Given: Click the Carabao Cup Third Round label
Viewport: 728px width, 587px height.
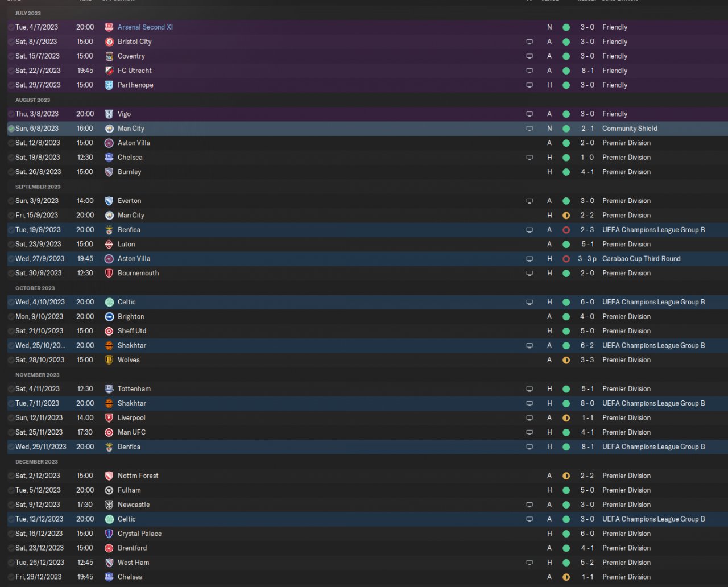Looking at the screenshot, I should click(x=641, y=259).
